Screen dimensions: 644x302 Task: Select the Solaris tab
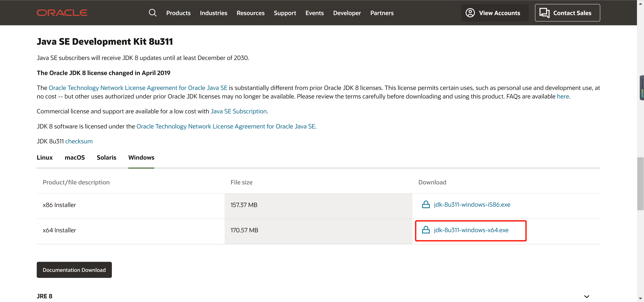(x=106, y=157)
